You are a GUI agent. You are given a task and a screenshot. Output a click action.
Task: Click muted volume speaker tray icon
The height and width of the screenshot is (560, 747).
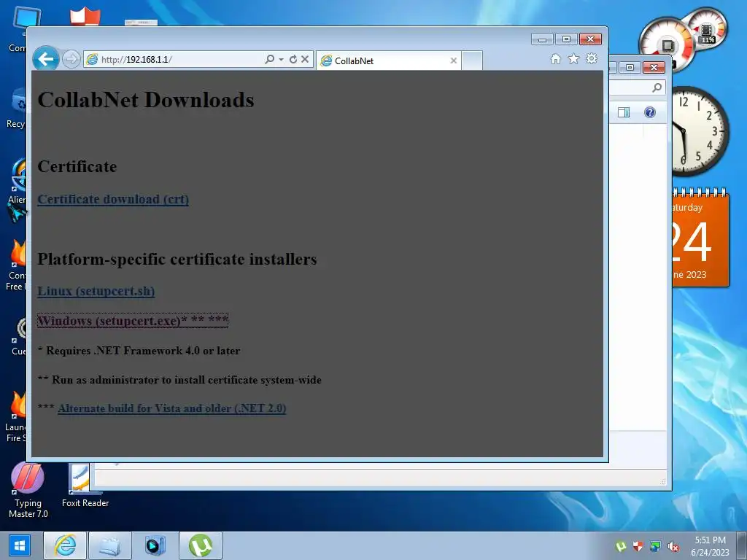[673, 546]
